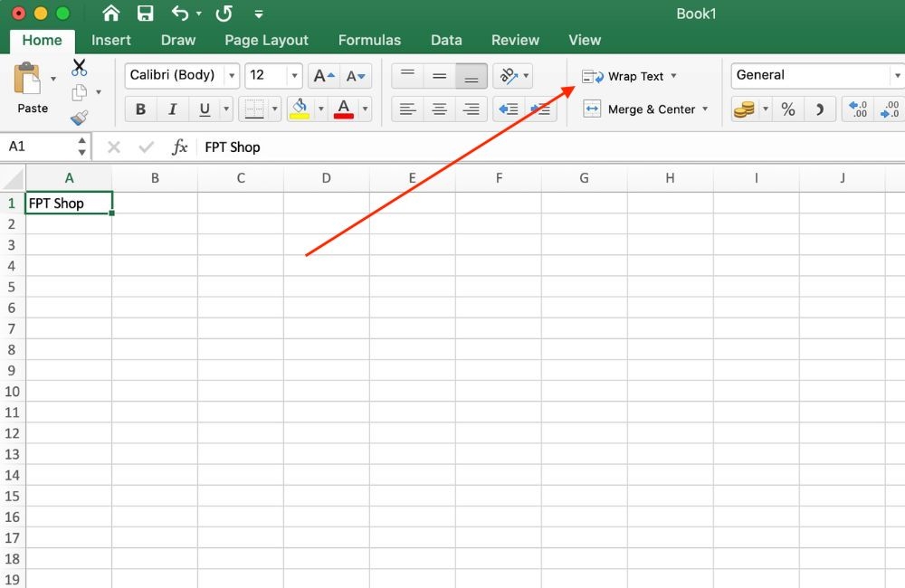
Task: Open the font name dropdown
Action: pyautogui.click(x=231, y=75)
